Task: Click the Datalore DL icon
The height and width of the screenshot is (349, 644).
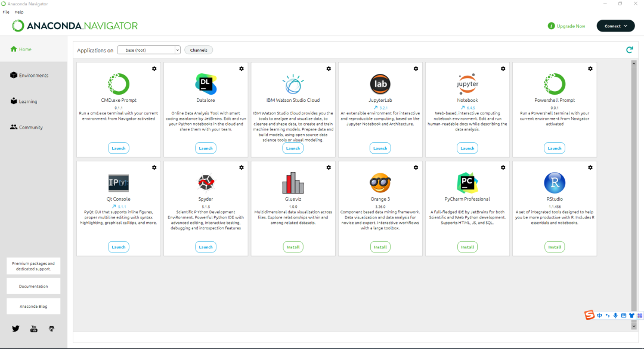Action: (x=206, y=84)
